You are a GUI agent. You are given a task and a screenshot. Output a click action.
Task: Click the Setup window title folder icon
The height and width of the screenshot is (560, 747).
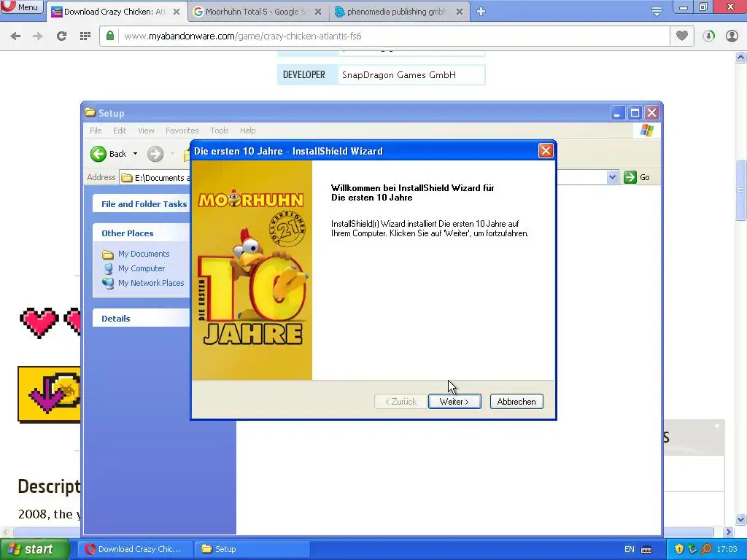pyautogui.click(x=90, y=112)
